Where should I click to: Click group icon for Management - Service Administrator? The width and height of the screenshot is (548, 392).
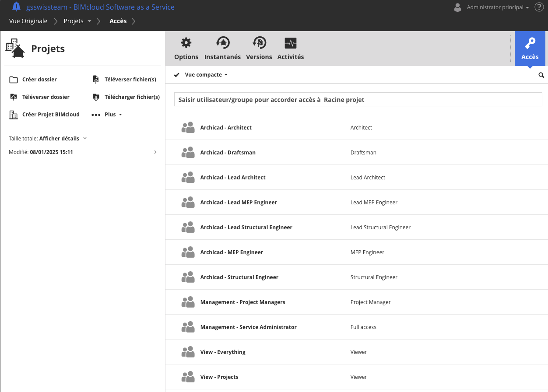pyautogui.click(x=188, y=327)
